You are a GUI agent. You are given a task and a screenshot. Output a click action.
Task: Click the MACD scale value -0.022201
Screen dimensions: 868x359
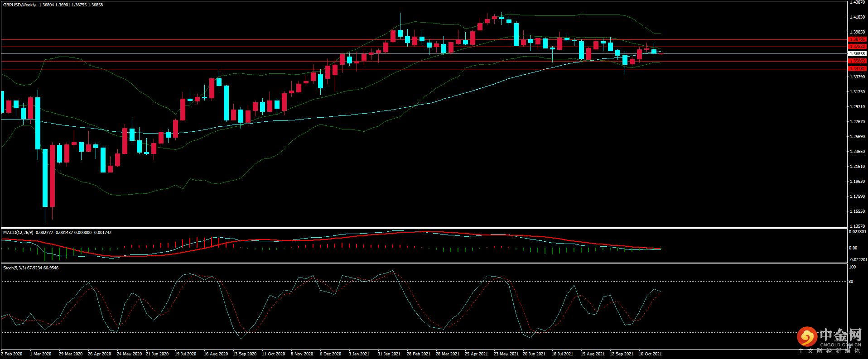858,260
